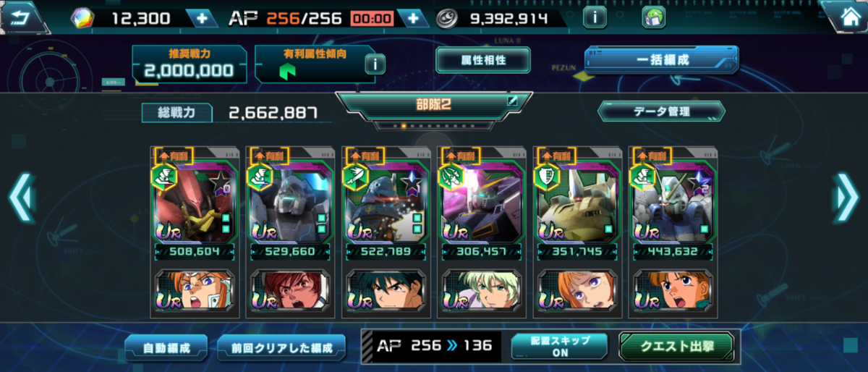Toggle 配置スキップ ON setting
Screen dimensions: 868x372
(561, 347)
